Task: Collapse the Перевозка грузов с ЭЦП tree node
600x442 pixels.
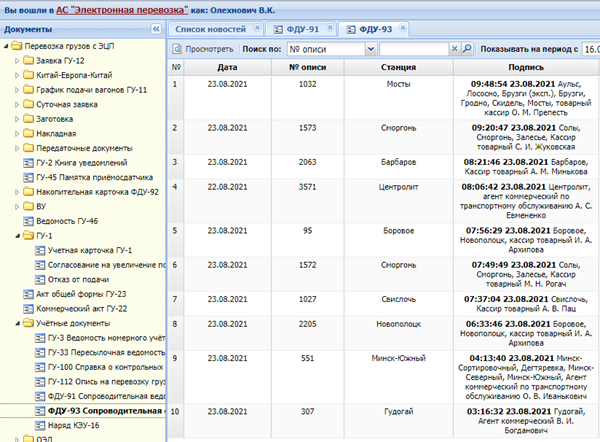Action: [6, 46]
